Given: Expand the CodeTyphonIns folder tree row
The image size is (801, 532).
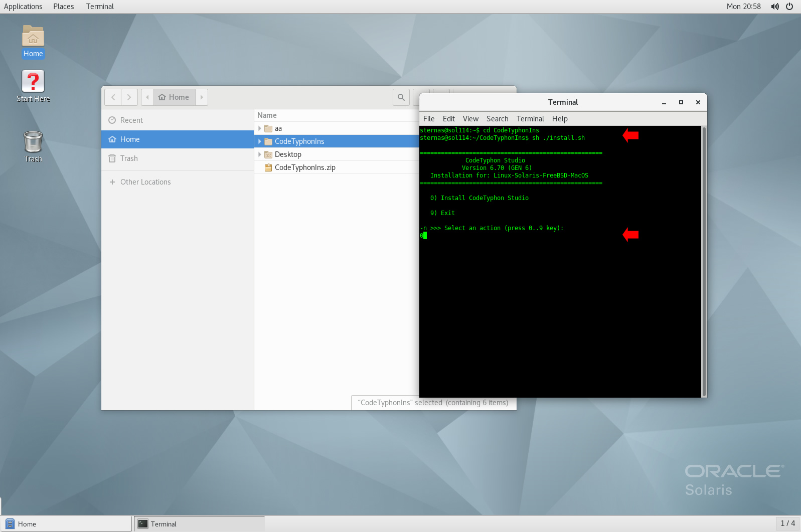Looking at the screenshot, I should (259, 142).
